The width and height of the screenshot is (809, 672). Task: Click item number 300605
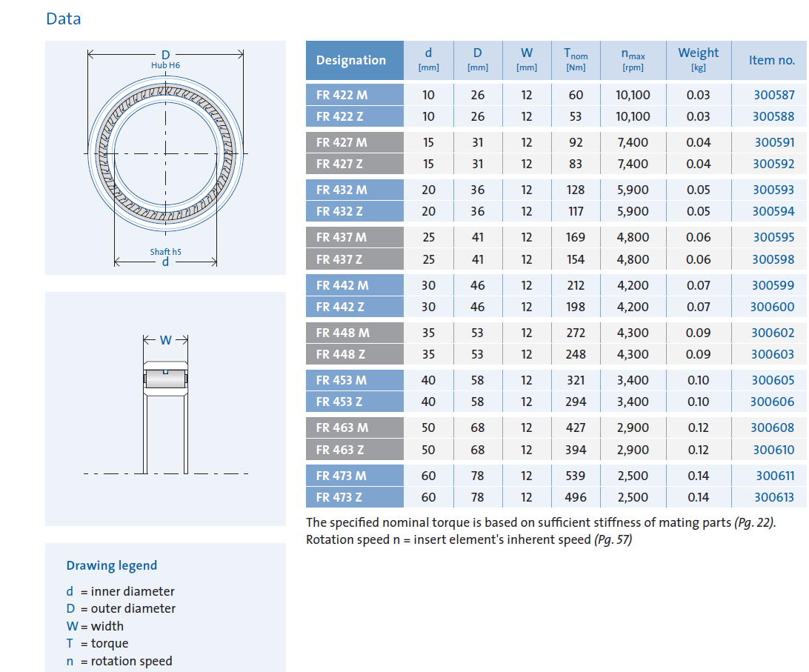[x=773, y=380]
